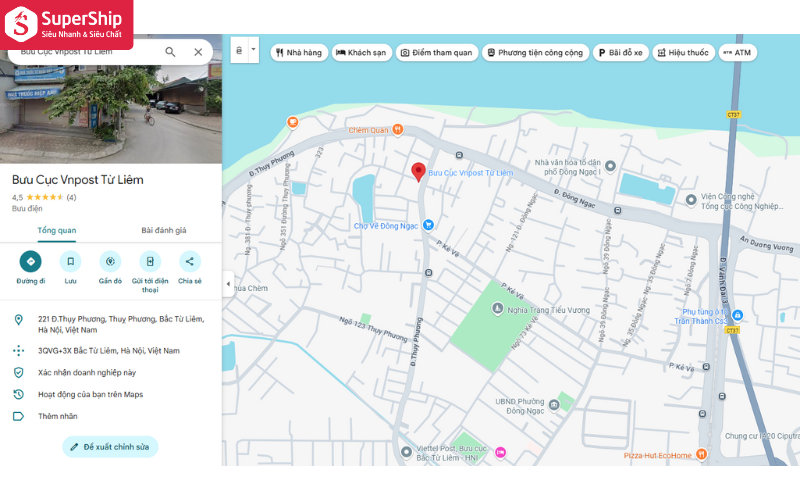Screen dimensions: 800x500
Task: Open the street view photo thumbnail
Action: click(111, 113)
